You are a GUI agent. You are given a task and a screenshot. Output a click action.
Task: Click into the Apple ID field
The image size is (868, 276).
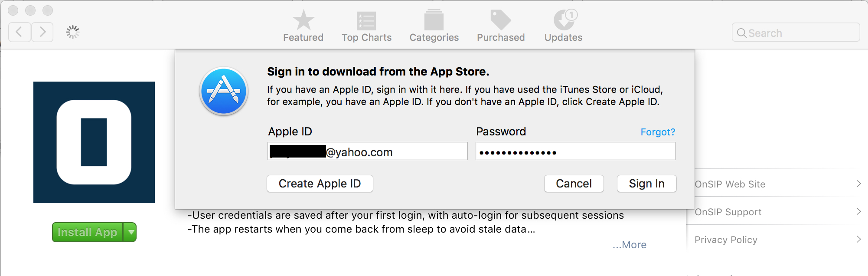coord(367,151)
